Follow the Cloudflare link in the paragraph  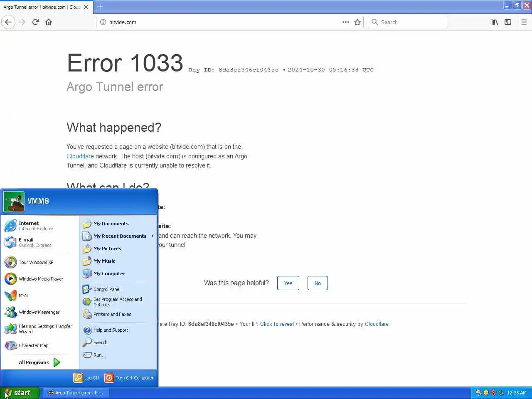click(x=80, y=156)
